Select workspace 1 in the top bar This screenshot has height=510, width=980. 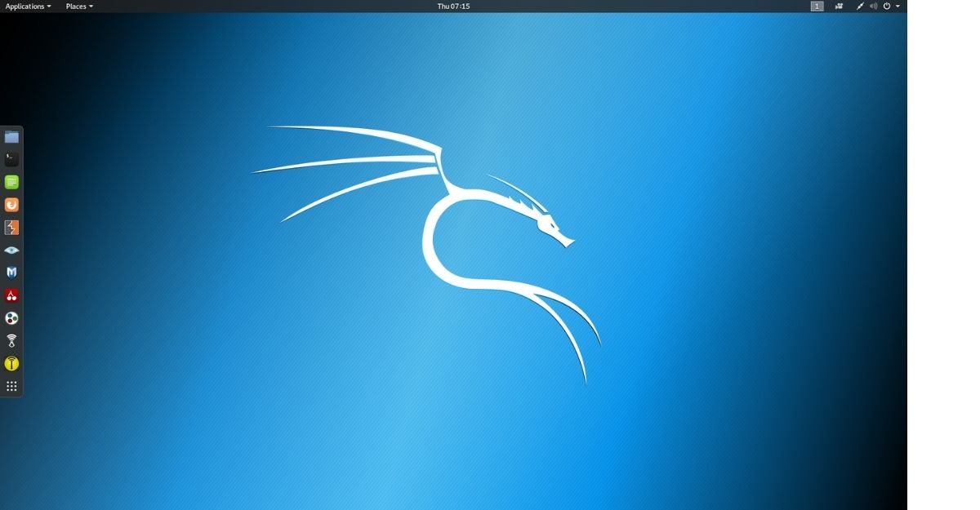pos(815,6)
